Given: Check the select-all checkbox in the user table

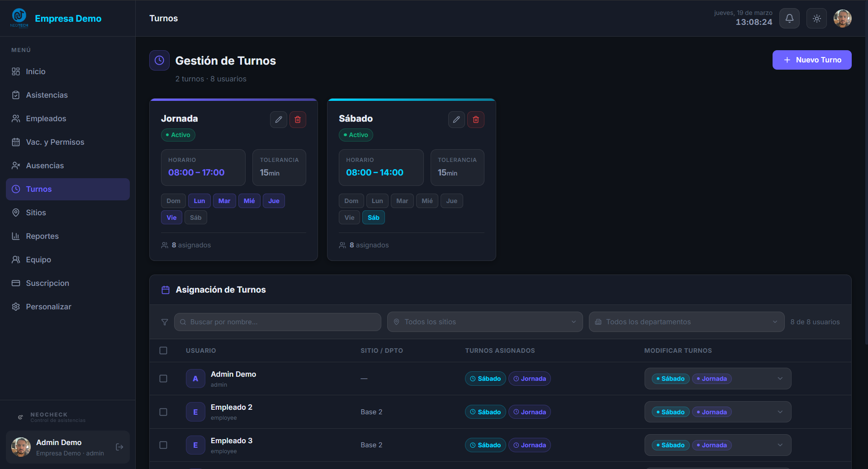Looking at the screenshot, I should 163,351.
